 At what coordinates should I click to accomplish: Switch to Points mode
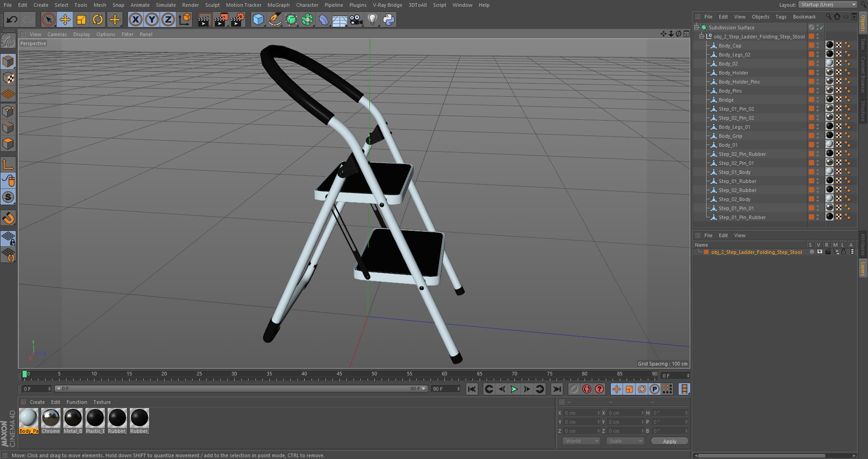click(8, 111)
